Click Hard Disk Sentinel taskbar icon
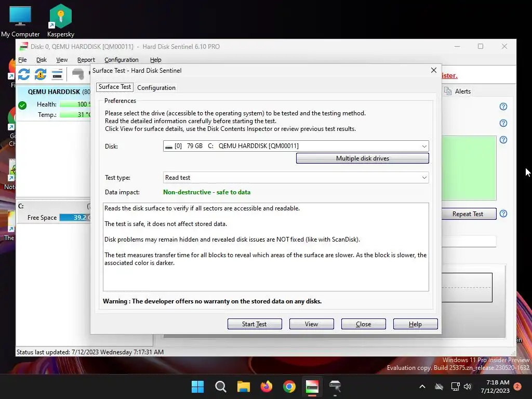Image resolution: width=532 pixels, height=399 pixels. [x=312, y=387]
